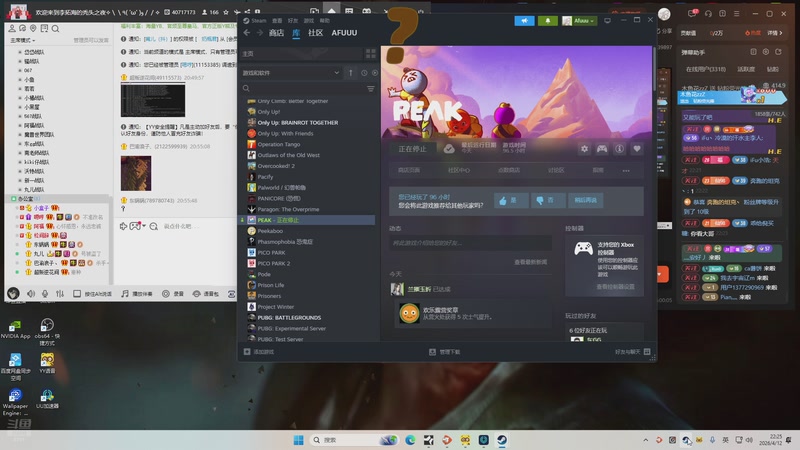Open Microsoft Edge from the taskbar
Image resolution: width=800 pixels, height=450 pixels.
pos(410,440)
